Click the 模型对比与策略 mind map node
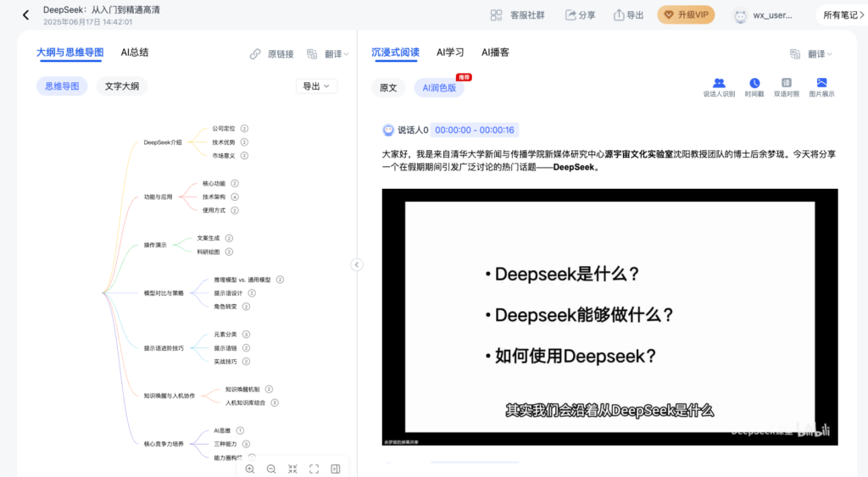 (x=164, y=293)
